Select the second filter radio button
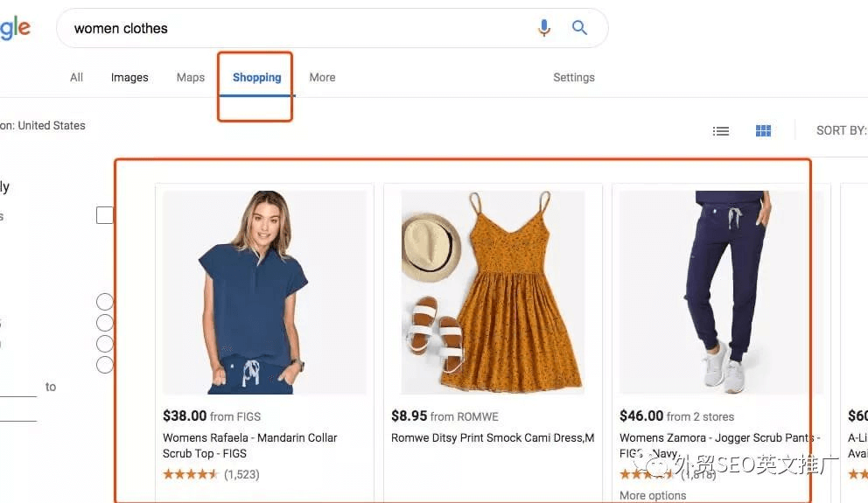The width and height of the screenshot is (868, 503). click(105, 323)
